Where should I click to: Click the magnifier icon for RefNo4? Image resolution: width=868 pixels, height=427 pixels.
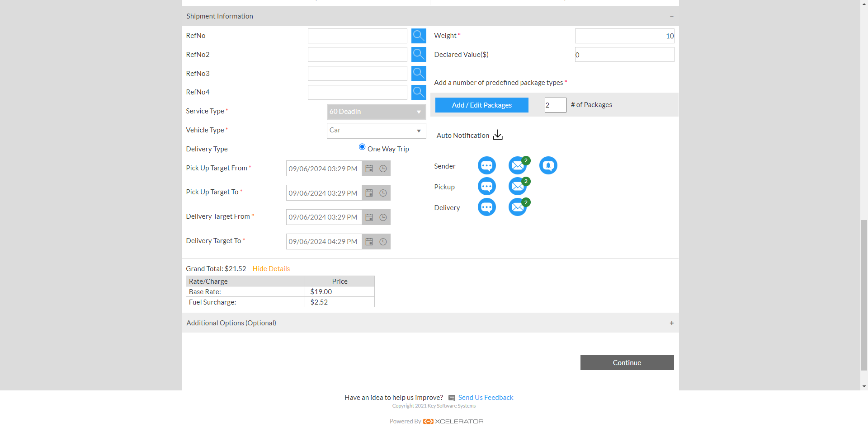419,92
